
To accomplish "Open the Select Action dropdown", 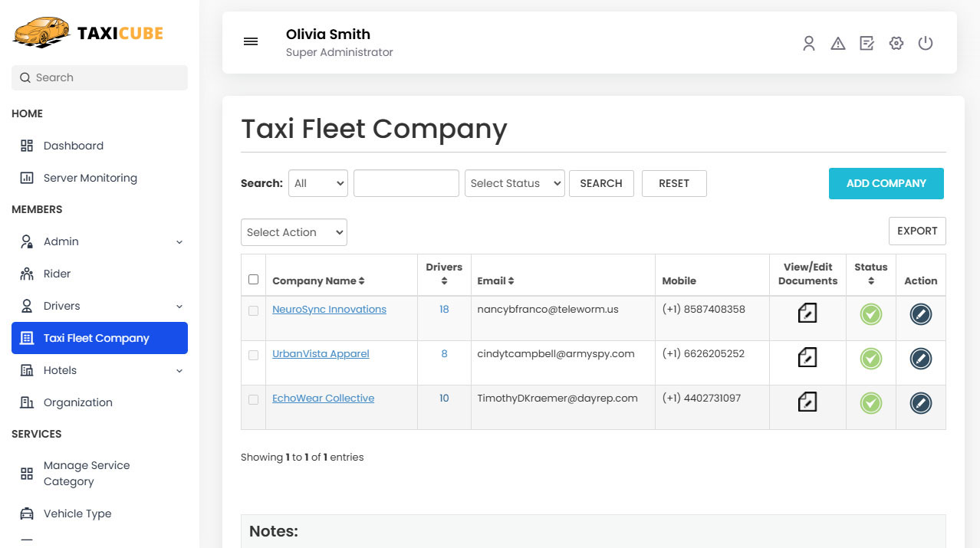I will pyautogui.click(x=294, y=232).
